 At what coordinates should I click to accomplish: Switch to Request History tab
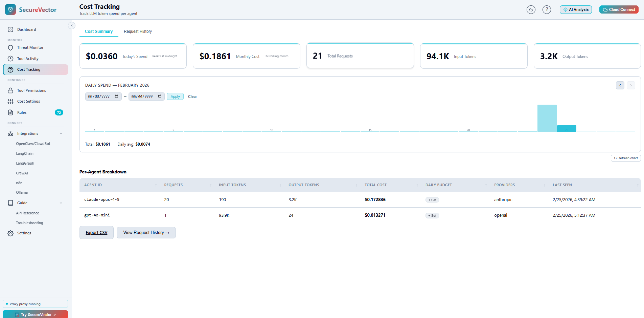click(x=138, y=31)
